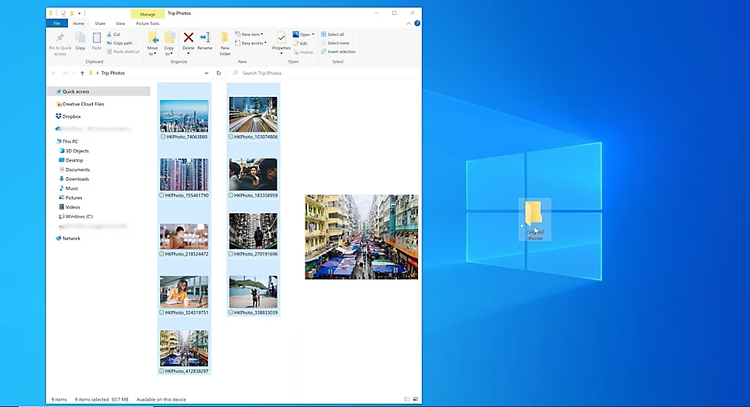Click the Rename icon in the ribbon
Screen dimensions: 750x407
pyautogui.click(x=205, y=40)
